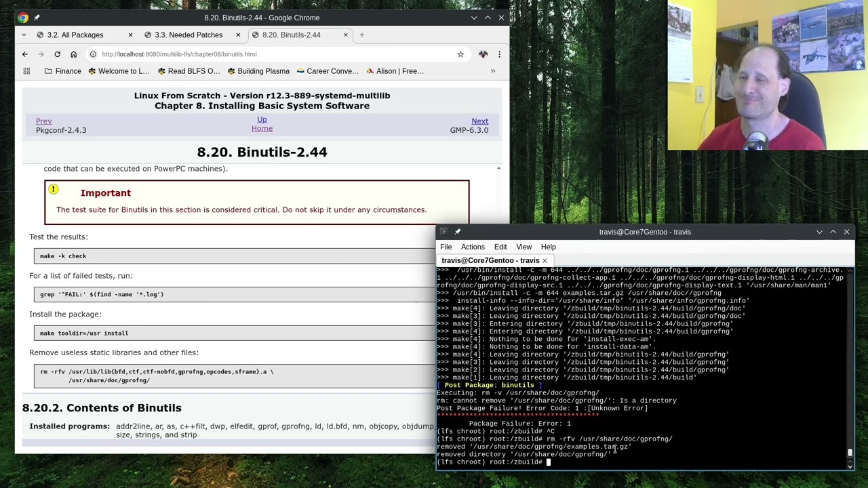Click the Chrome logo in the title bar
Viewport: 868px width, 488px height.
[24, 18]
